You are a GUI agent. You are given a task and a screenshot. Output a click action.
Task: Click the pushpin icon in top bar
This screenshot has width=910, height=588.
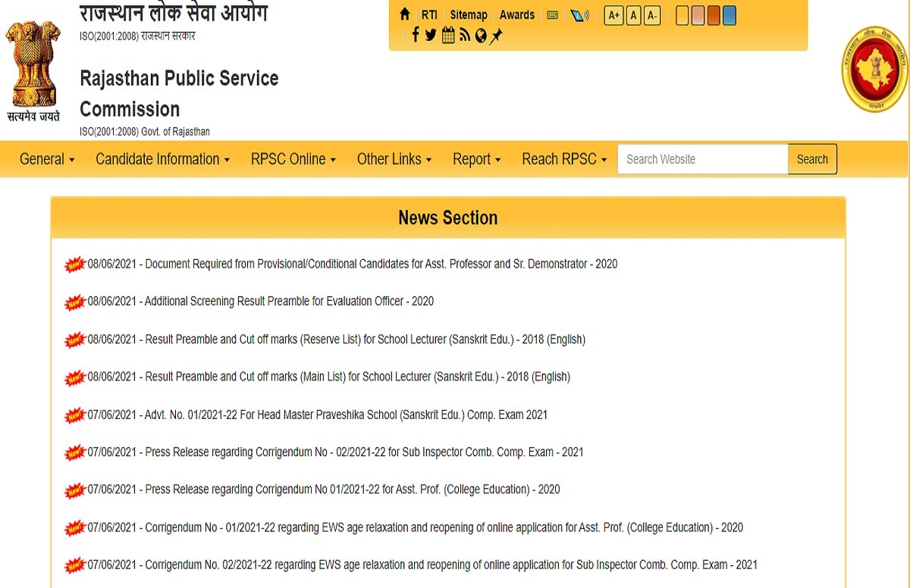tap(496, 36)
